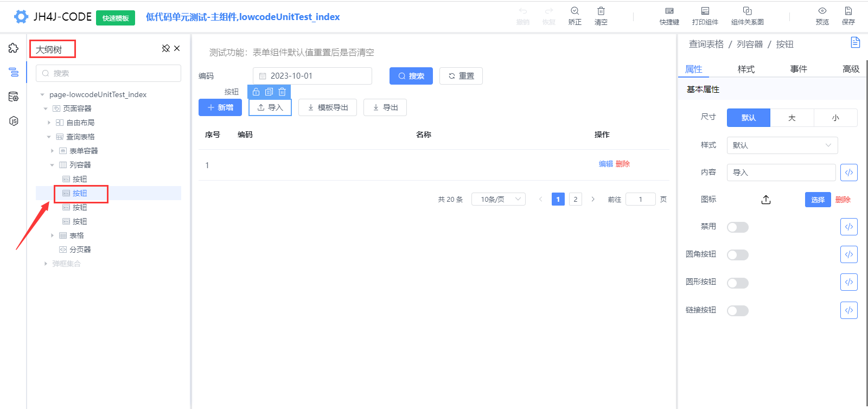This screenshot has width=868, height=409.
Task: Expand the 表单容器 tree node
Action: [52, 151]
